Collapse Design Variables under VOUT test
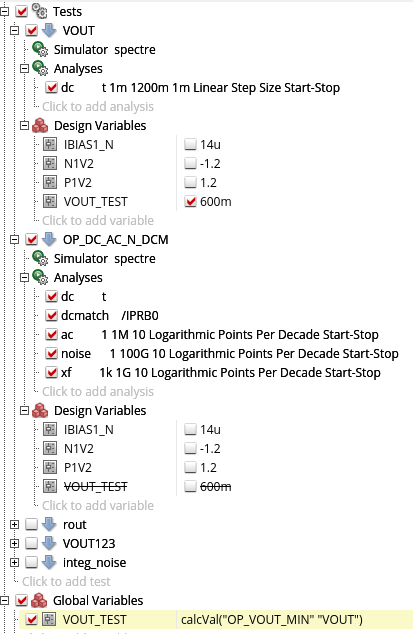 click(x=24, y=125)
